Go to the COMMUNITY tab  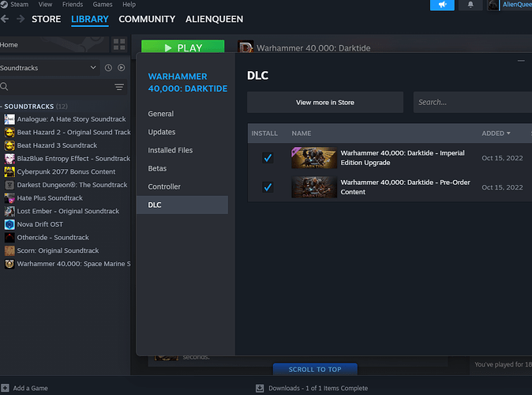pyautogui.click(x=147, y=19)
